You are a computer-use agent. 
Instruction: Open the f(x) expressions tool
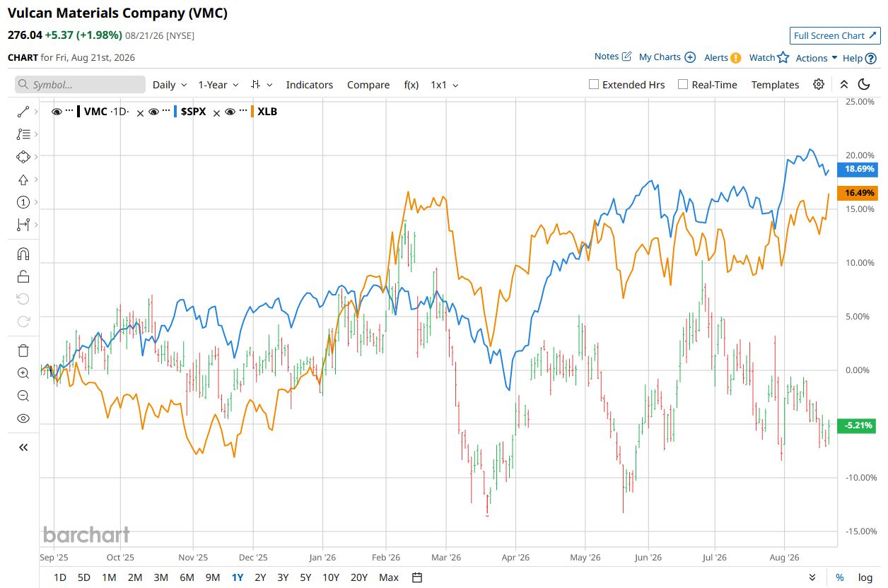click(411, 85)
